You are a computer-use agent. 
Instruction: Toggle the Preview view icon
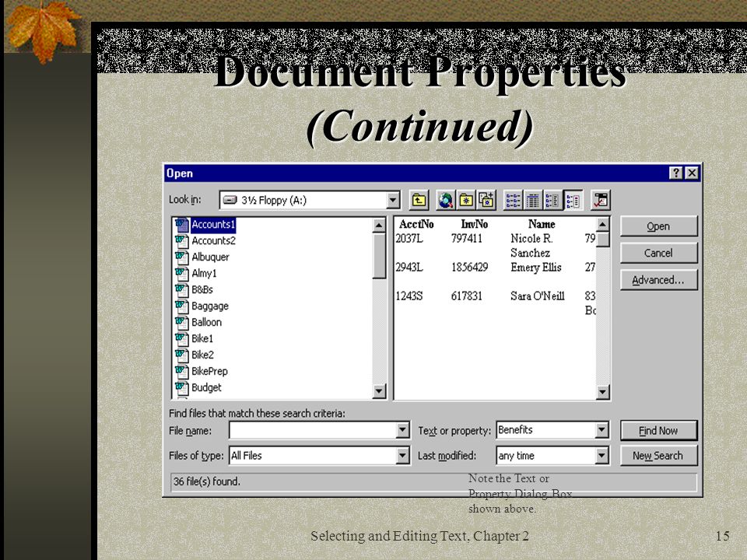coord(573,200)
